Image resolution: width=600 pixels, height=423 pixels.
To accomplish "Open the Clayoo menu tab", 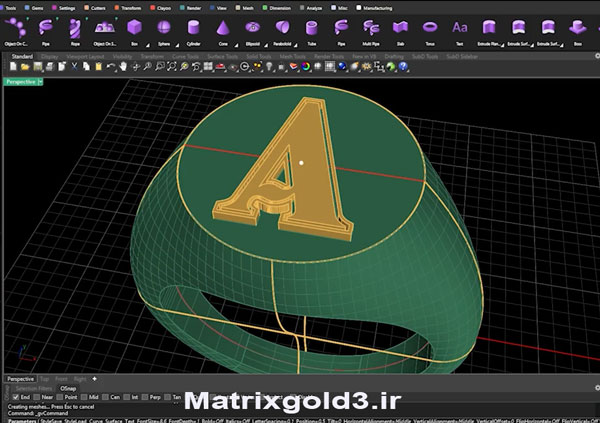I will tap(161, 8).
